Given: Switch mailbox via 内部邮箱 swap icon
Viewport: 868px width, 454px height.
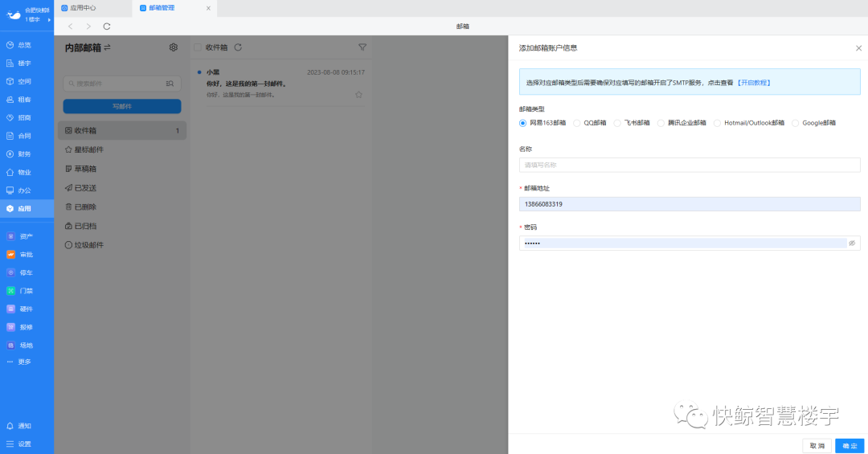Looking at the screenshot, I should 108,47.
